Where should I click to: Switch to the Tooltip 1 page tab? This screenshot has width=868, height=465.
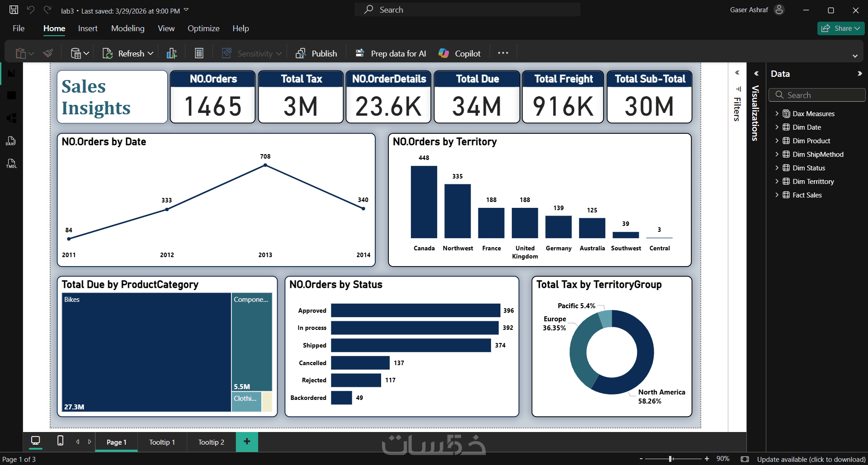coord(162,442)
